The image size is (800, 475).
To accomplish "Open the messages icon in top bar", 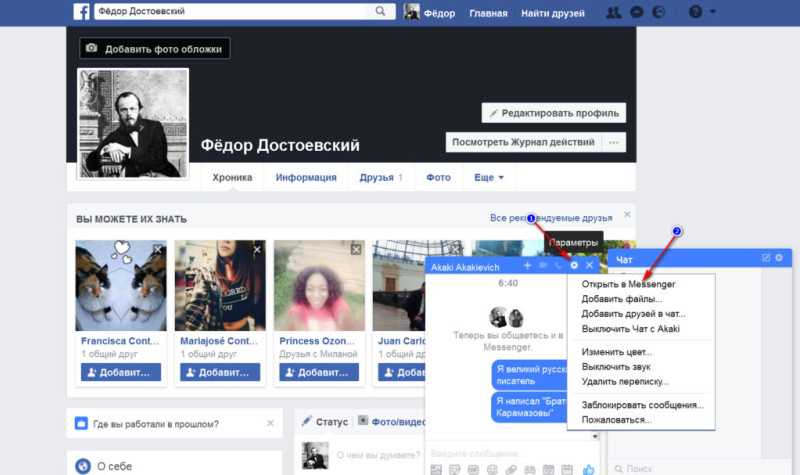I will [636, 12].
